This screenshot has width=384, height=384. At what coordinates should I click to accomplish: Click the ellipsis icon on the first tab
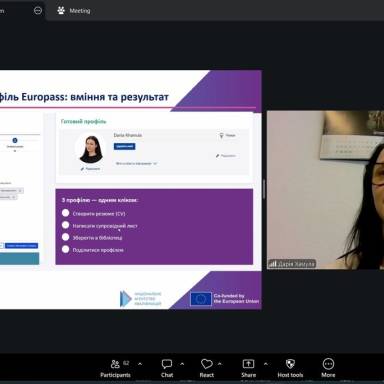[x=38, y=11]
